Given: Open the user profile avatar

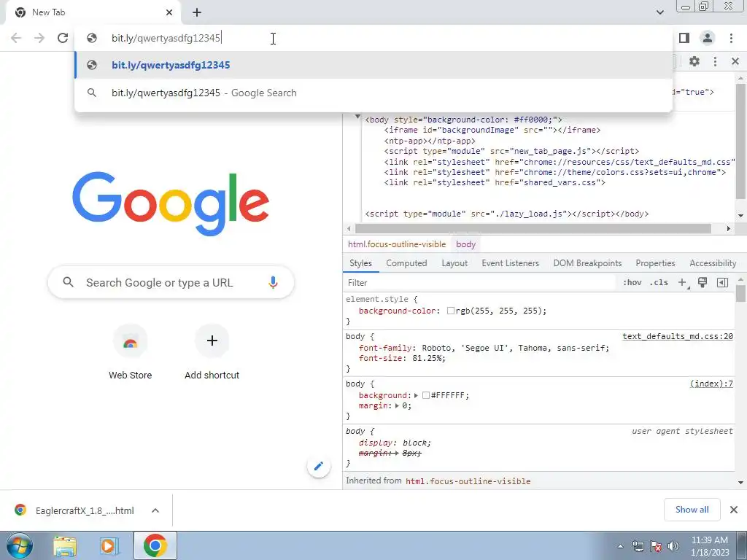Looking at the screenshot, I should [x=708, y=38].
